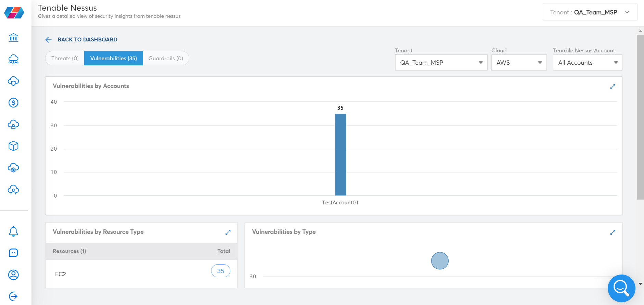Expand the Vulnerabilities by Resource Type panel
Screen dimensions: 644x305
pyautogui.click(x=228, y=232)
